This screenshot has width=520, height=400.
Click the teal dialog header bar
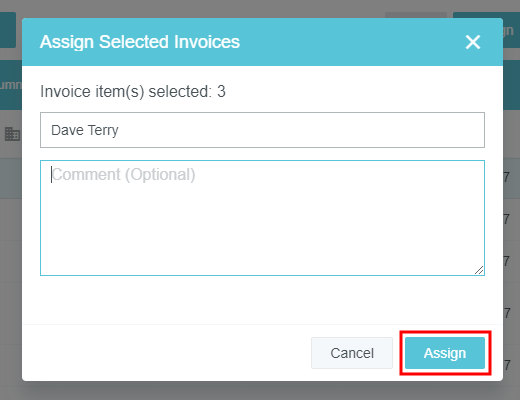click(x=262, y=42)
